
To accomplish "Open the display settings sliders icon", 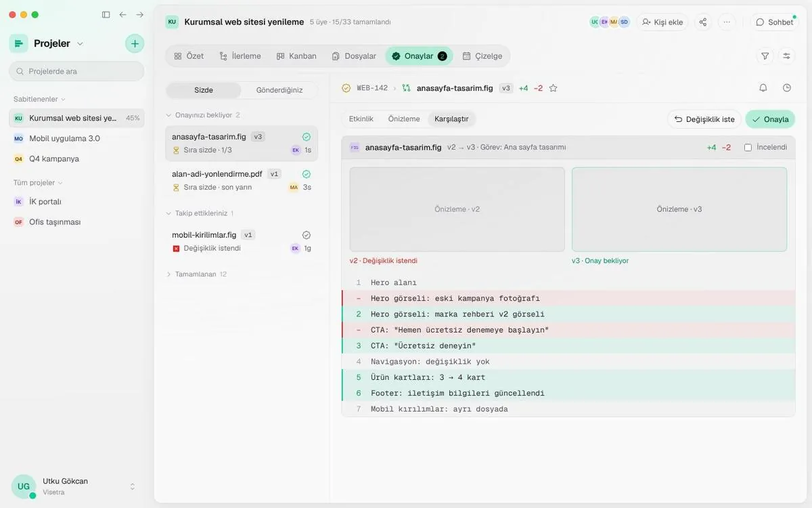I will pyautogui.click(x=786, y=56).
